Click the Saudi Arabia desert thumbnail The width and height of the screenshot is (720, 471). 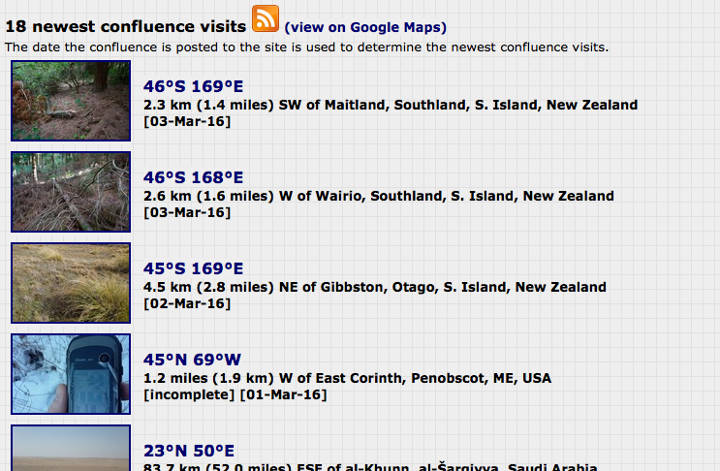71,448
